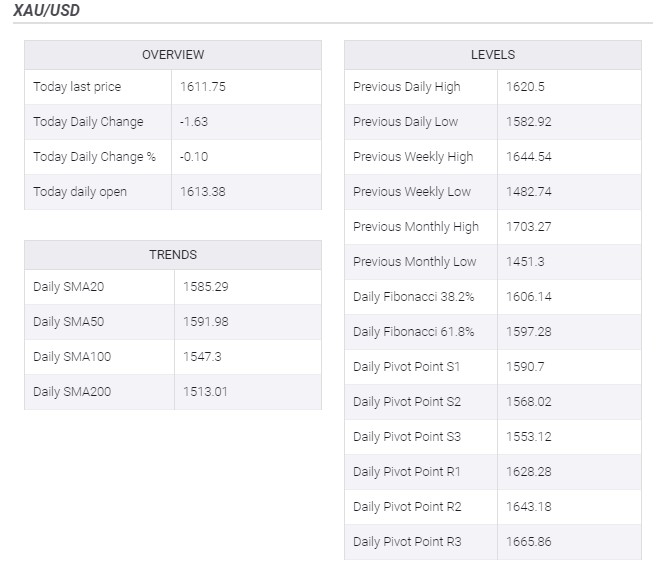Select the Daily Pivot Point S1 label
This screenshot has height=570, width=659.
click(406, 367)
